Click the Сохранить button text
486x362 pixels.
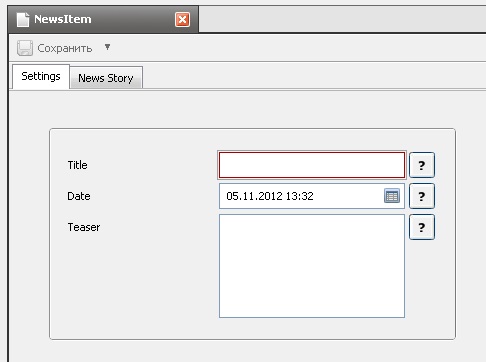65,48
